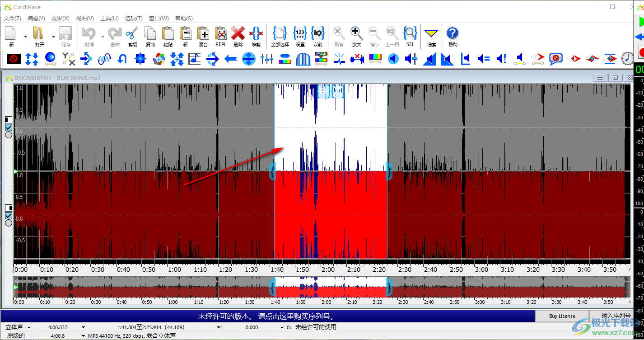This screenshot has width=644, height=340.
Task: Click the 线索 cue point icon
Action: click(x=432, y=36)
